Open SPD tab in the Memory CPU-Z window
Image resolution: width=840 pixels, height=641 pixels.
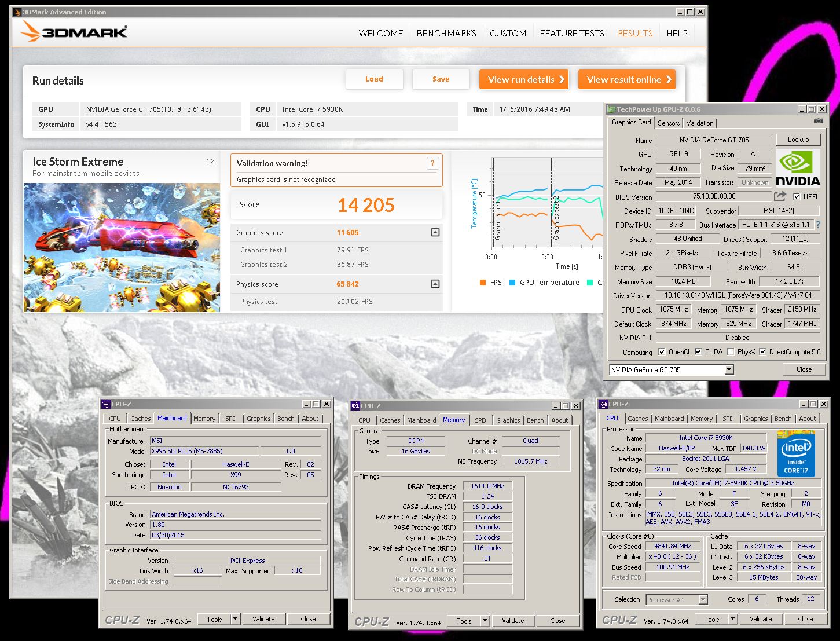pos(480,420)
